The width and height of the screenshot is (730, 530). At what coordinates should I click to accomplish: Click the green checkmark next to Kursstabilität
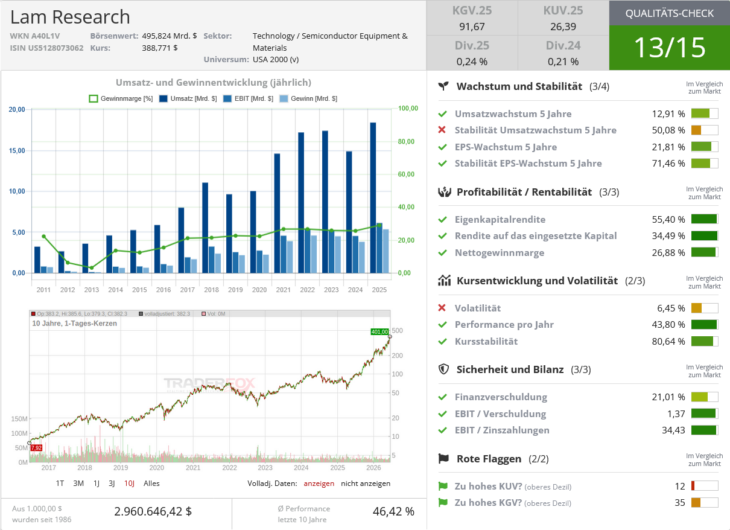tap(442, 341)
